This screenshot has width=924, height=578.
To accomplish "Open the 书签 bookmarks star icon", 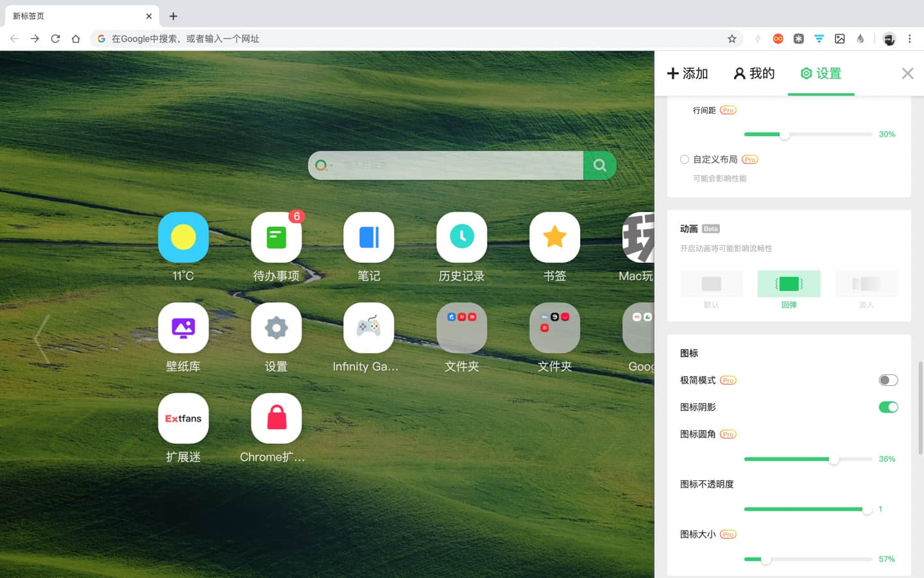I will click(554, 237).
